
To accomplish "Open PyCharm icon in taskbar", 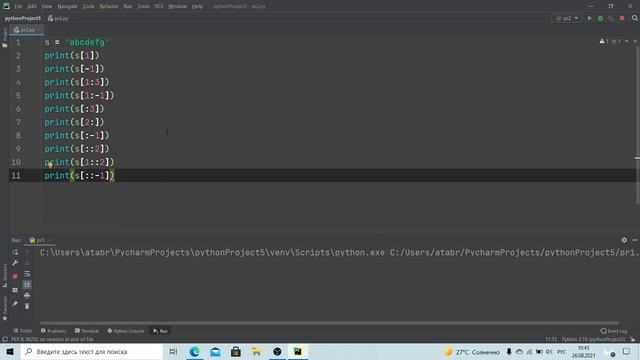I will click(298, 351).
